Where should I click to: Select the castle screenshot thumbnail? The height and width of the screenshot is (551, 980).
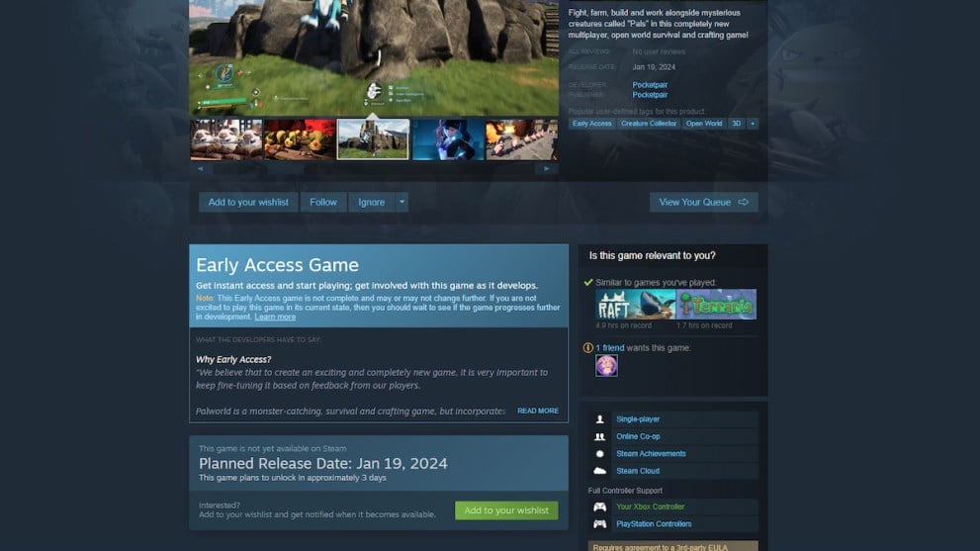(x=373, y=139)
